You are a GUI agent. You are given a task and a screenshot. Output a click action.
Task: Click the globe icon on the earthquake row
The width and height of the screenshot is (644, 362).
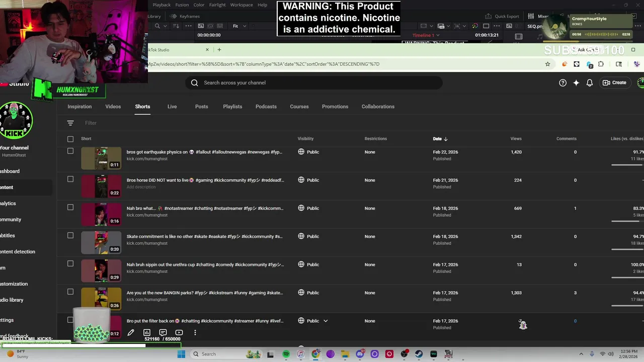click(x=301, y=151)
